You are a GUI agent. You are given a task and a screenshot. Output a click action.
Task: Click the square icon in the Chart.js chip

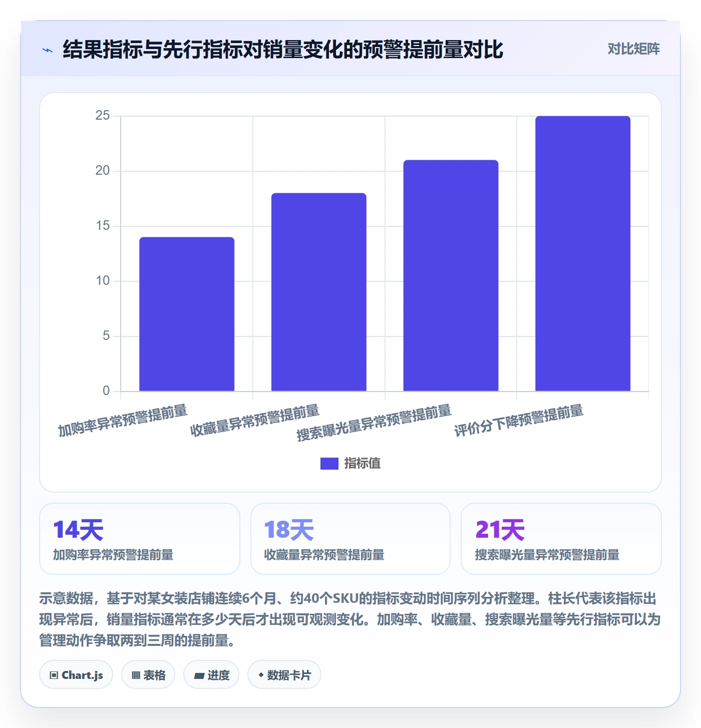point(54,675)
